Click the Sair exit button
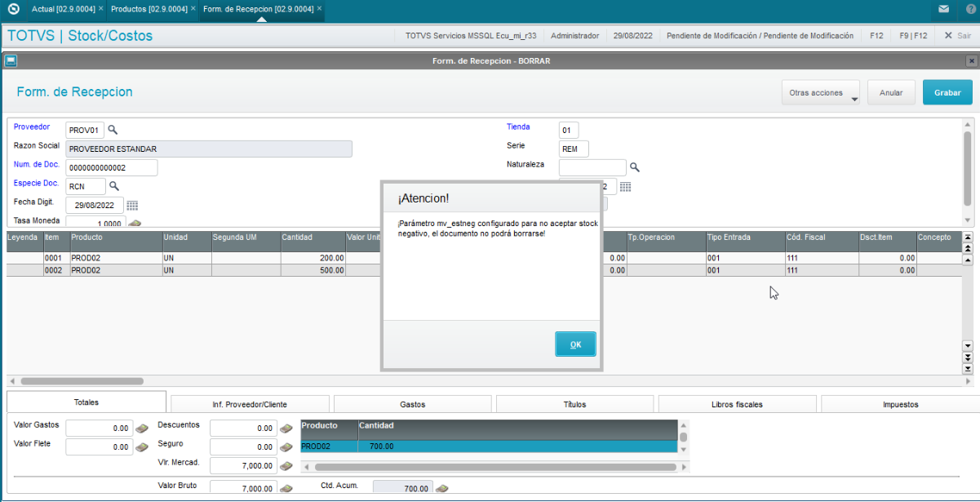The image size is (980, 502). pos(958,36)
